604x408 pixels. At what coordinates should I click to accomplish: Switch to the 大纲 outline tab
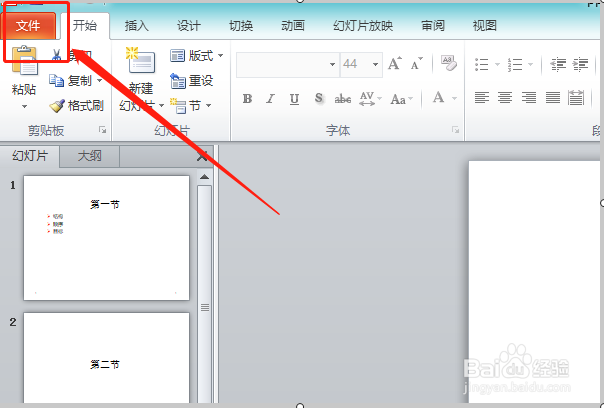[x=89, y=156]
